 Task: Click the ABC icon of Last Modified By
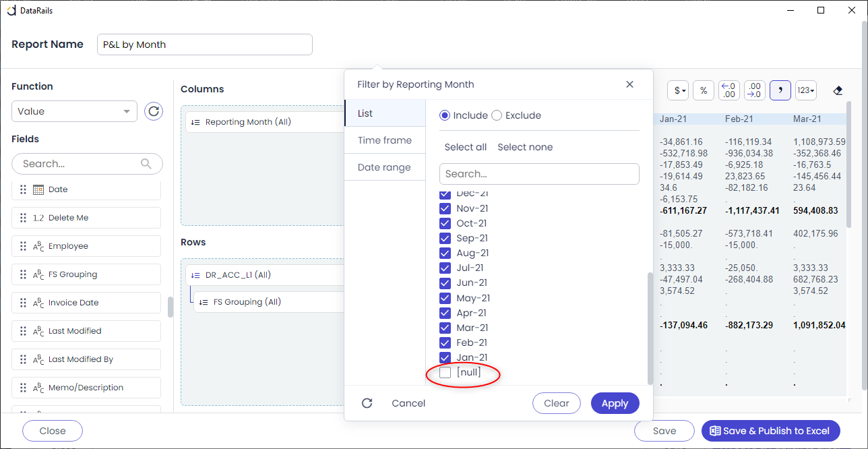pos(38,360)
